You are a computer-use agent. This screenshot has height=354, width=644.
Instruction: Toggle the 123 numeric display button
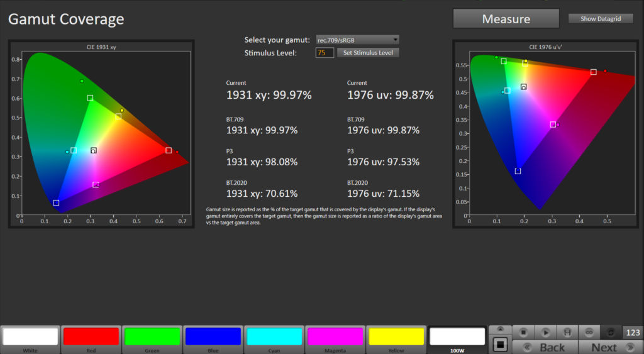click(633, 332)
